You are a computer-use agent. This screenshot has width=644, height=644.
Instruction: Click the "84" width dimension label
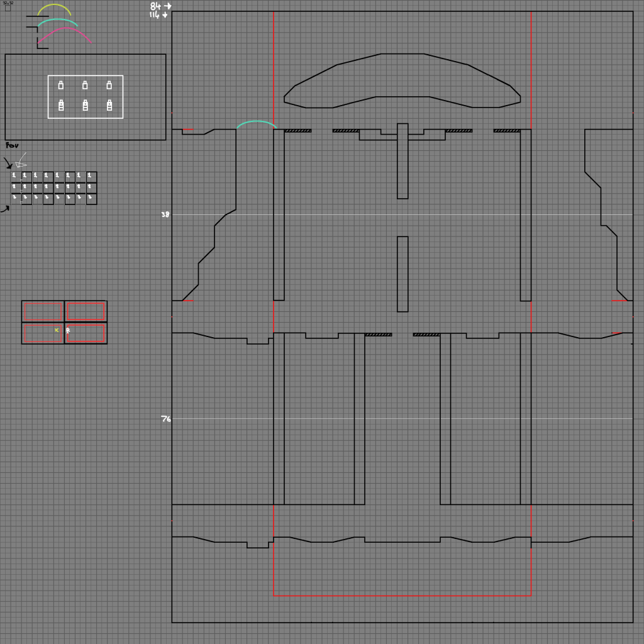click(x=156, y=6)
